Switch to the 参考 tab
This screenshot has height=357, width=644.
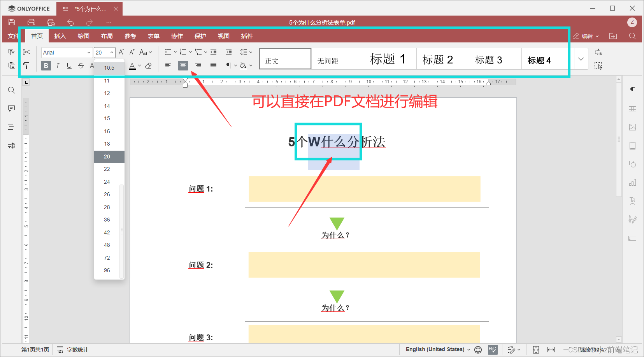pyautogui.click(x=130, y=36)
